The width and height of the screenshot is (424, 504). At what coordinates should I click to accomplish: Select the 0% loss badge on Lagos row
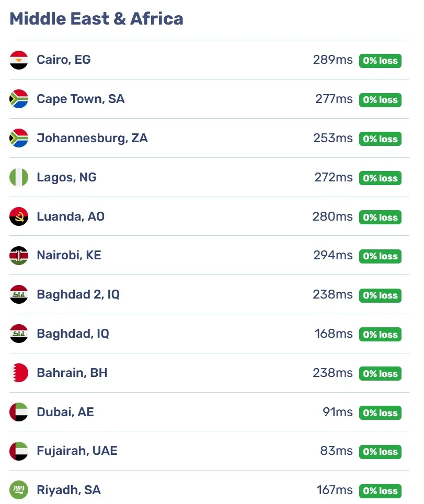(x=380, y=178)
